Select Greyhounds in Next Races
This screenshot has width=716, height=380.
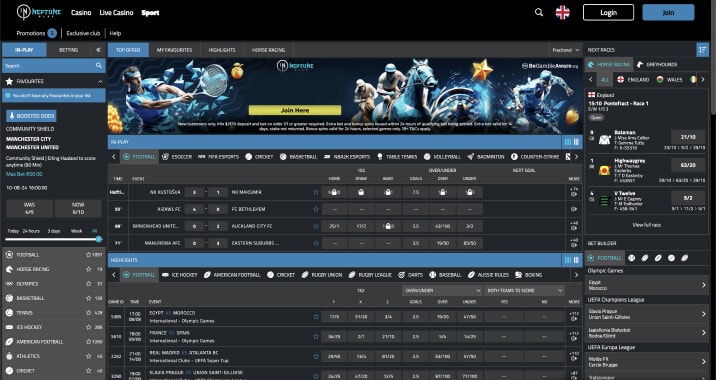pyautogui.click(x=657, y=64)
